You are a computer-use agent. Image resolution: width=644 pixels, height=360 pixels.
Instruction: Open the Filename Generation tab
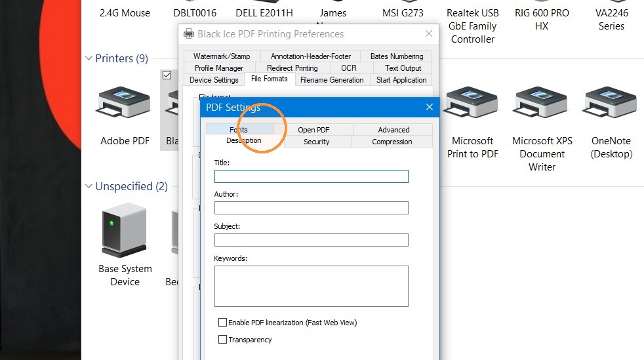point(332,80)
